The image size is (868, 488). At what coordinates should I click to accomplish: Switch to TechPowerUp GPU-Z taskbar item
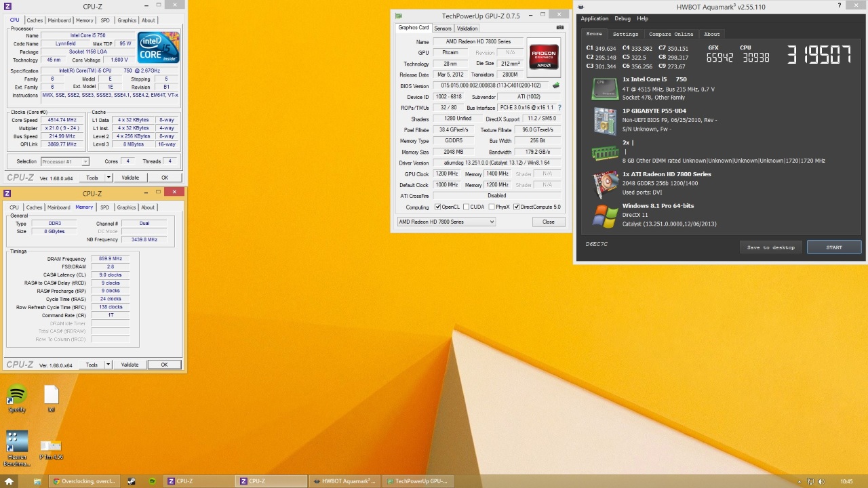417,481
